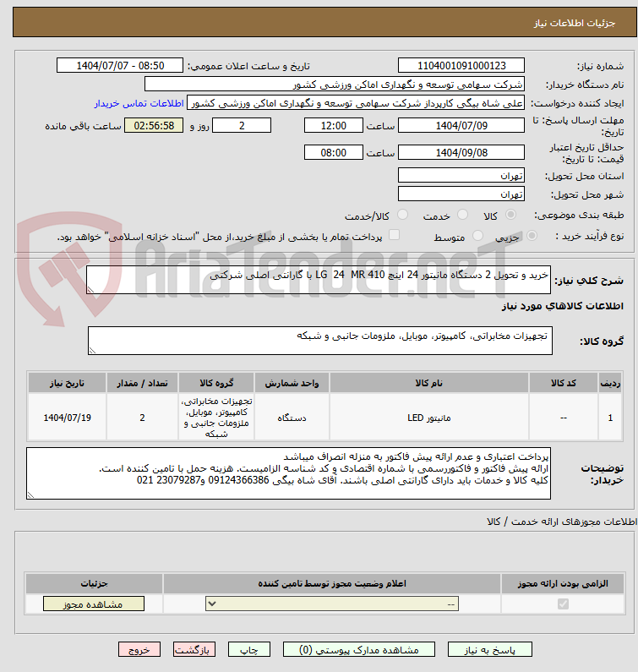Click the remaining days field showing 2
638x672 pixels.
[x=242, y=126]
